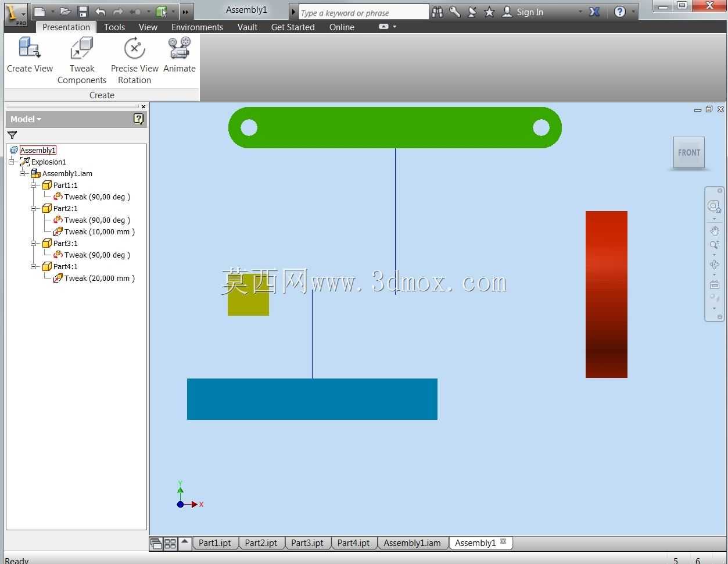The height and width of the screenshot is (564, 728).
Task: Click the Return icon in quick access toolbar
Action: [x=135, y=12]
